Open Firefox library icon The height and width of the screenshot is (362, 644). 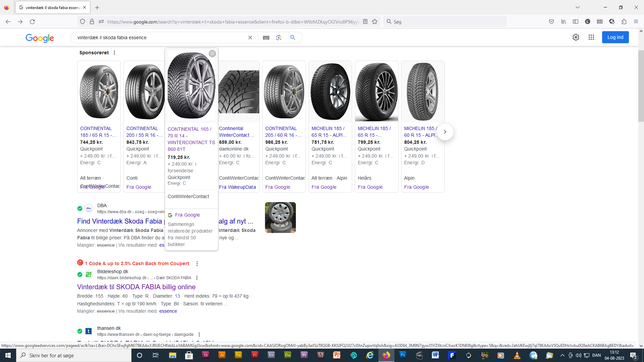pos(563,22)
